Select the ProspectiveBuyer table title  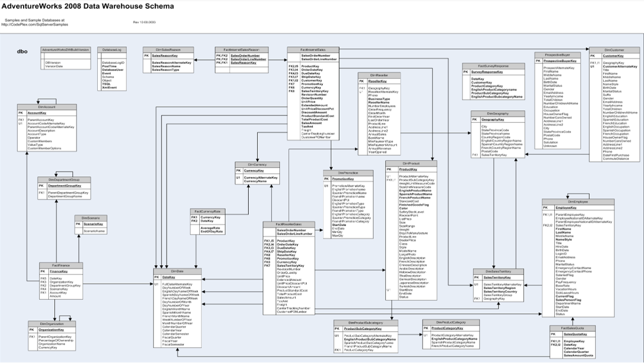click(x=558, y=55)
